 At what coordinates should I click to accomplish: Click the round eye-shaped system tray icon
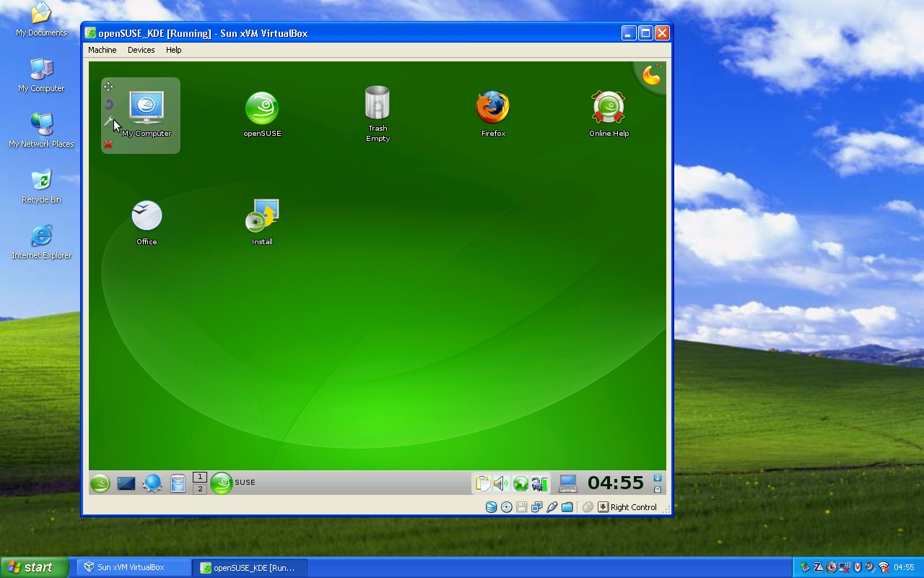(832, 567)
